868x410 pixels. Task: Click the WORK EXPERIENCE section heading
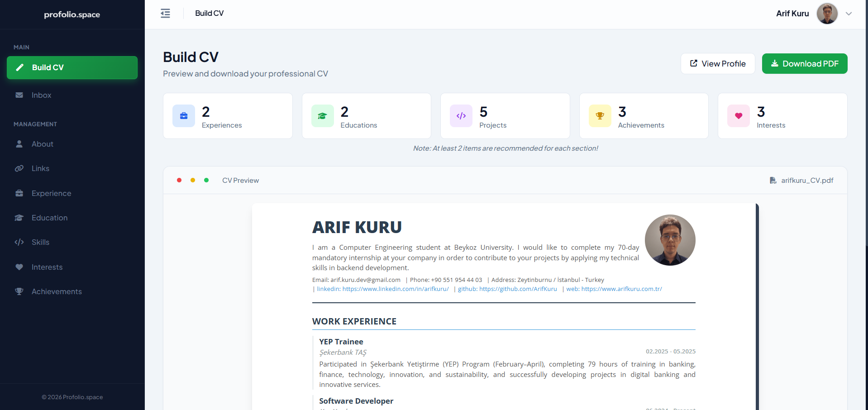tap(354, 321)
